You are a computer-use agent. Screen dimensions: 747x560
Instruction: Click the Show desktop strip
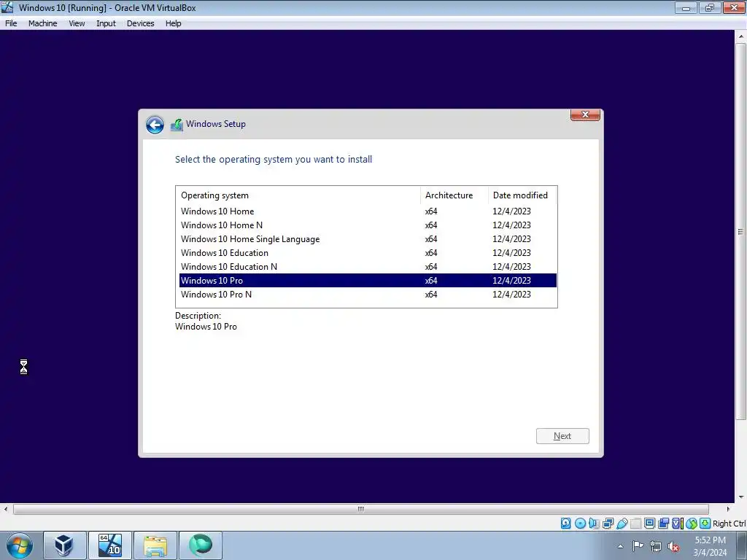(x=742, y=545)
